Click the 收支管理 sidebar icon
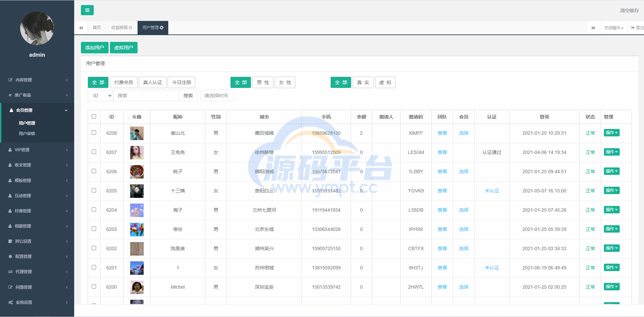 [x=10, y=165]
